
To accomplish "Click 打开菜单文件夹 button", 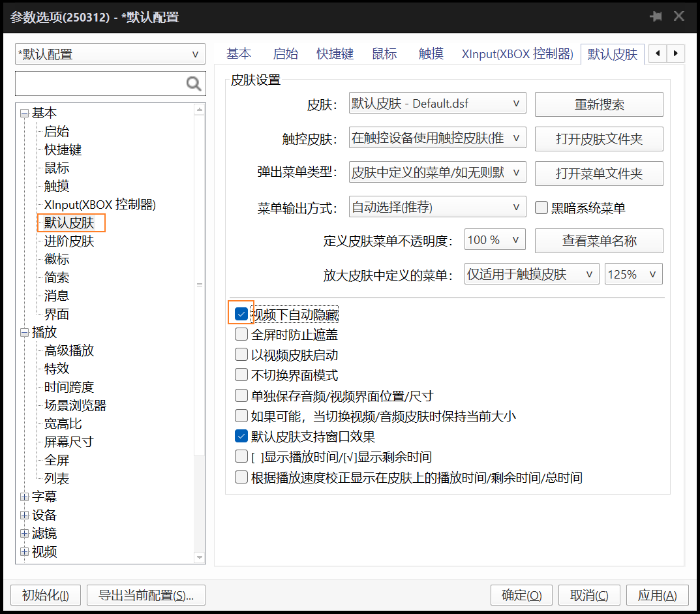I will [599, 174].
